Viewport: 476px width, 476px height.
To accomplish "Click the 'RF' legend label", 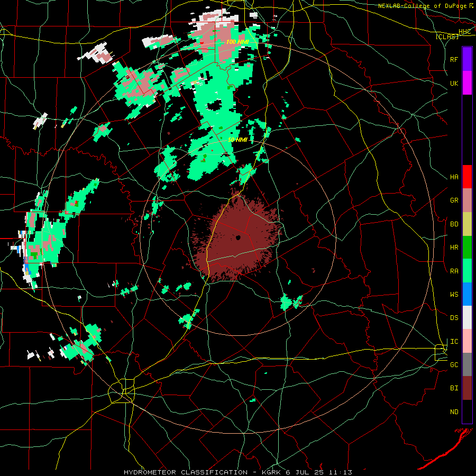I will click(454, 59).
